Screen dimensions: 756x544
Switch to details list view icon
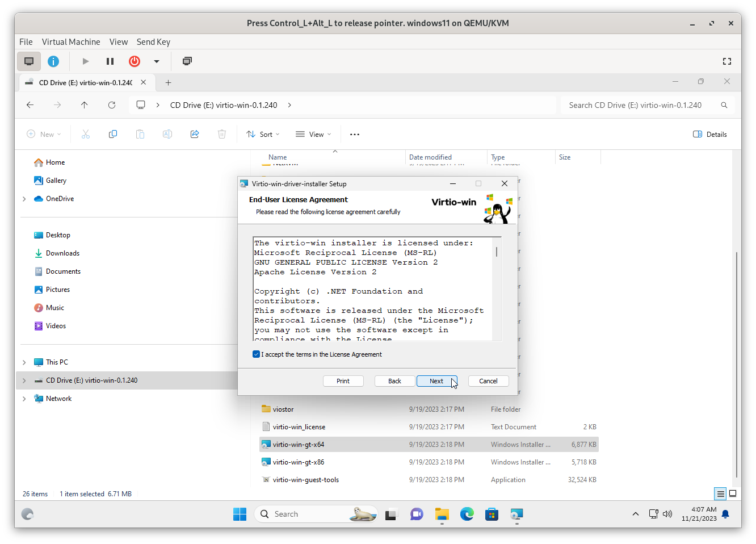(x=721, y=494)
